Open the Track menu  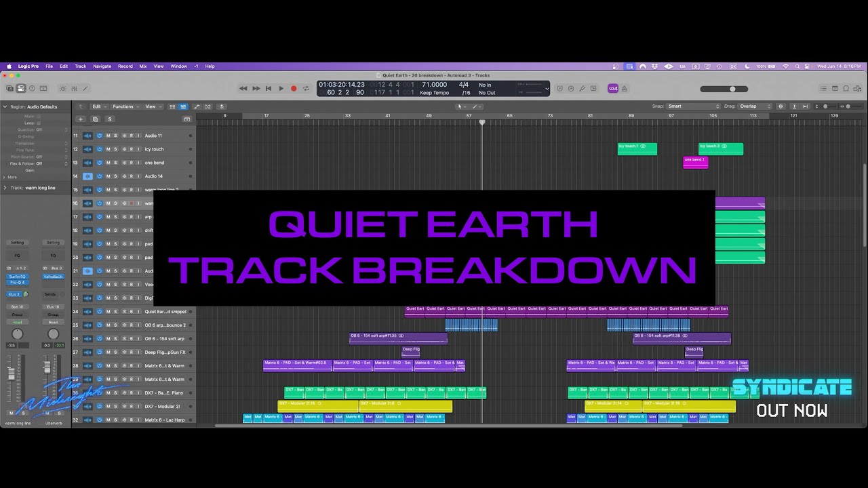tap(80, 66)
